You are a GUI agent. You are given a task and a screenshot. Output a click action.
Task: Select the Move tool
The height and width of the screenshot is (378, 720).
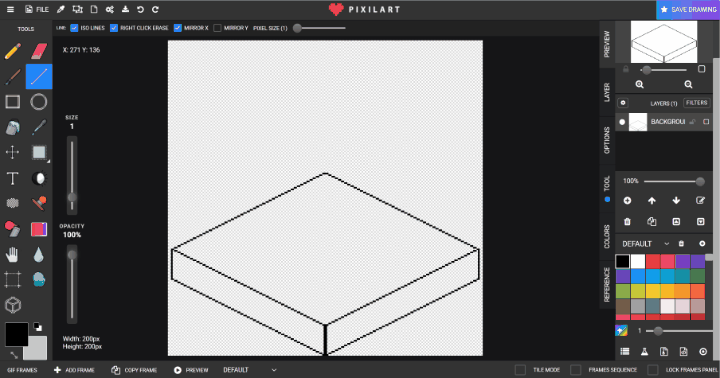pyautogui.click(x=13, y=152)
